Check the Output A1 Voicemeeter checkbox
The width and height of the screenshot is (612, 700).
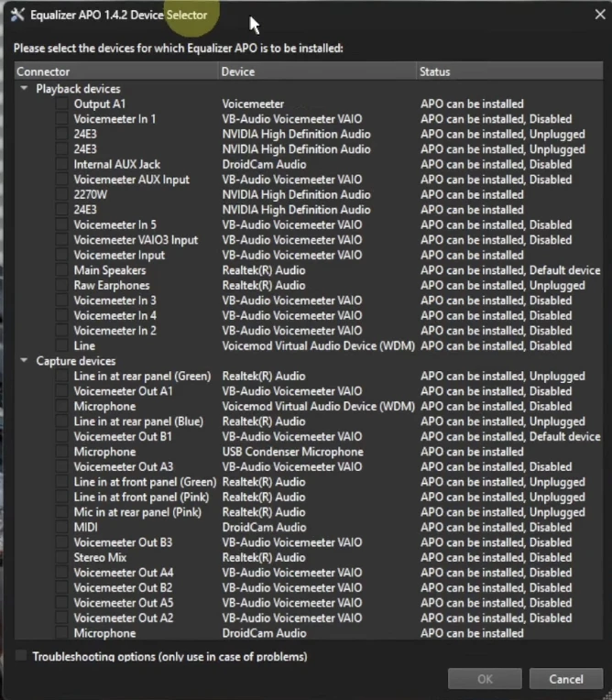point(61,104)
